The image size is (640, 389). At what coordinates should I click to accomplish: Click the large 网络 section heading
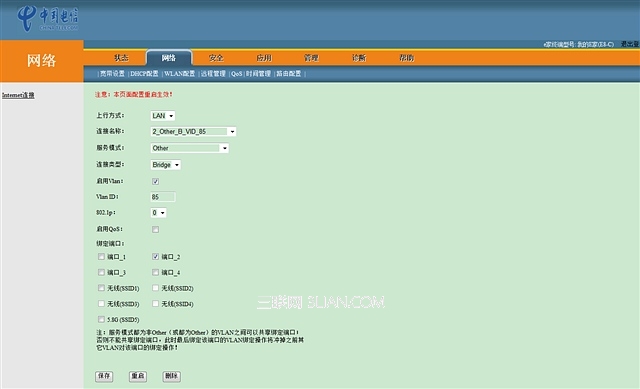[42, 60]
